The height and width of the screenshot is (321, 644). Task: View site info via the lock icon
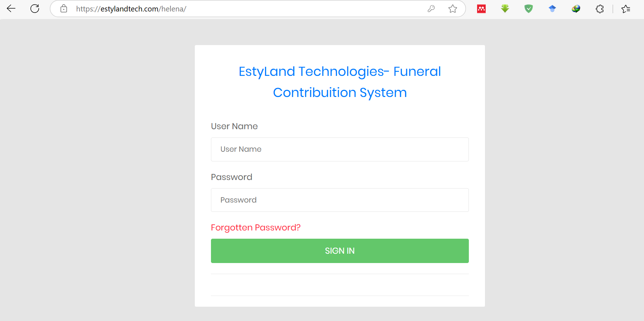coord(64,9)
